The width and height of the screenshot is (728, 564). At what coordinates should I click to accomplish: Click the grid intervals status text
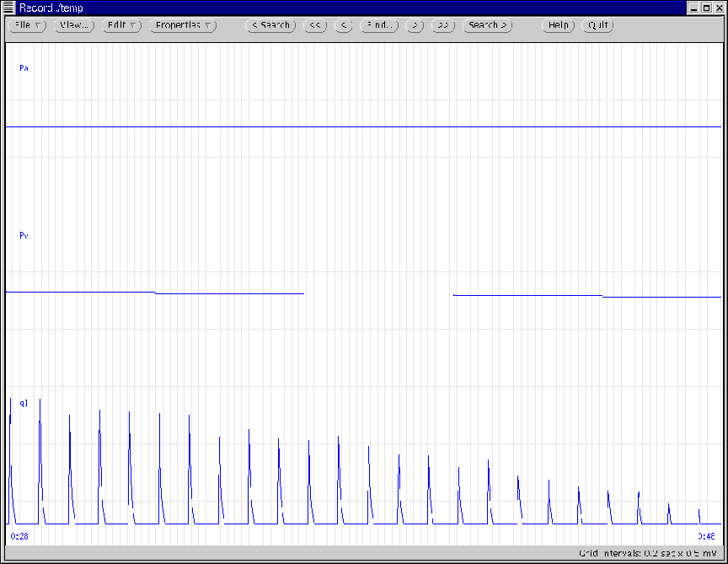point(648,553)
